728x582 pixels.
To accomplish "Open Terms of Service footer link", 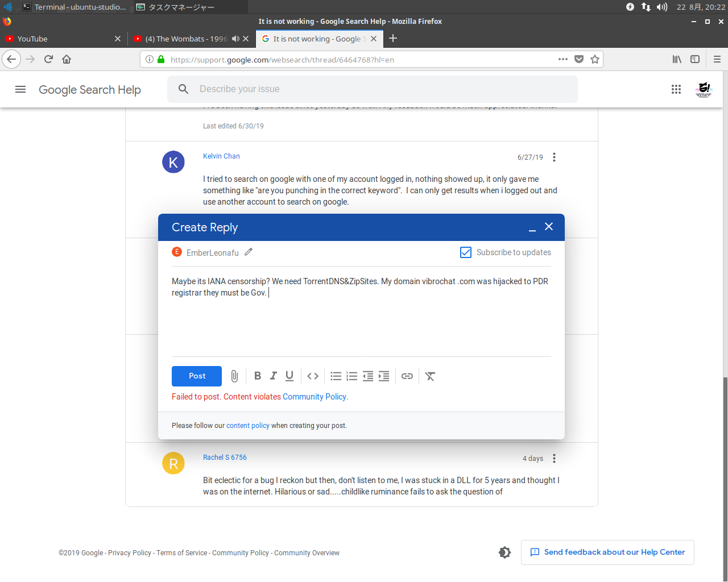I will point(182,553).
